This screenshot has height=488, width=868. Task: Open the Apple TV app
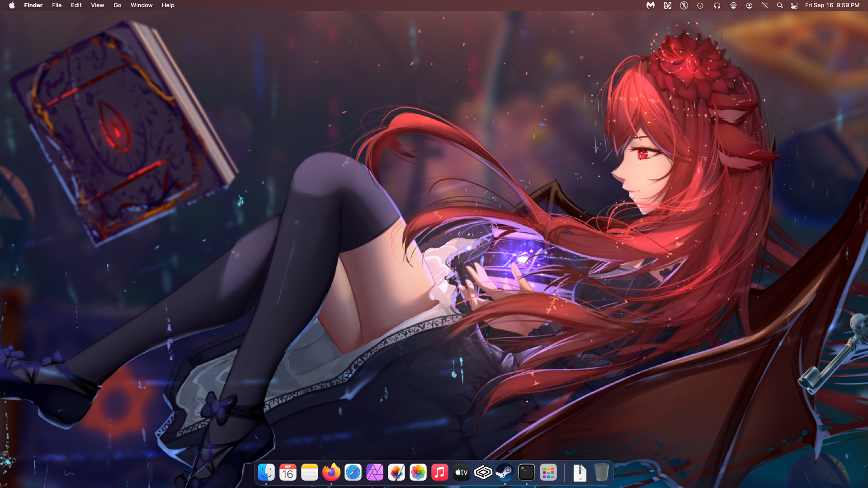pyautogui.click(x=462, y=473)
